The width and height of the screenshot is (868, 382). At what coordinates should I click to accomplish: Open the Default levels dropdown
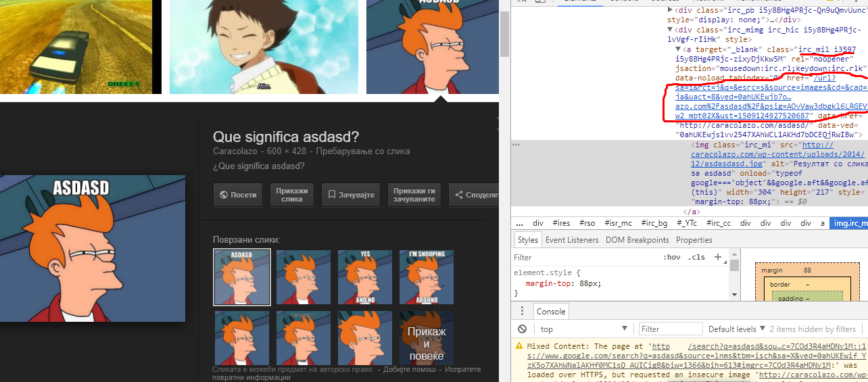pos(736,329)
